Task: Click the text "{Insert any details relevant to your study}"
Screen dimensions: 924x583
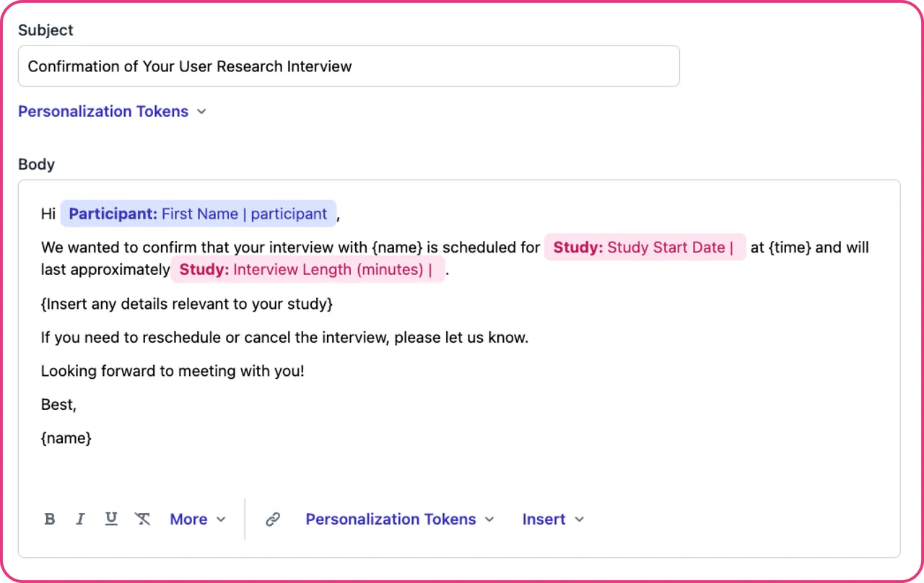Action: tap(187, 304)
